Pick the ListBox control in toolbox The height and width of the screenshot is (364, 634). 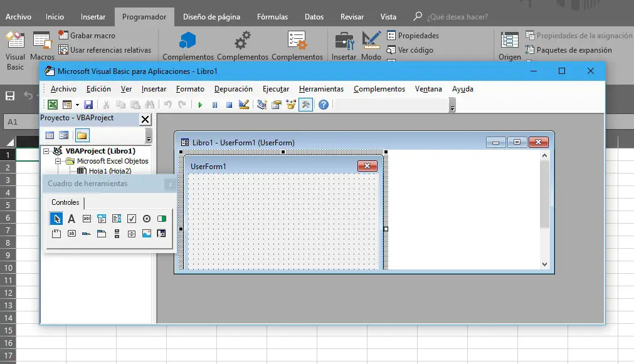tap(117, 219)
